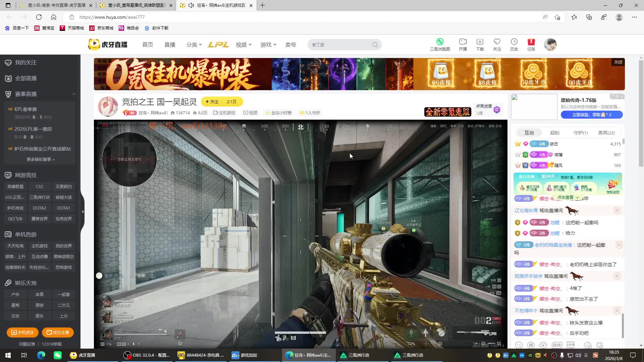Collapse the 赛事直播 sidebar section
Image resolution: width=644 pixels, height=362 pixels.
[74, 94]
